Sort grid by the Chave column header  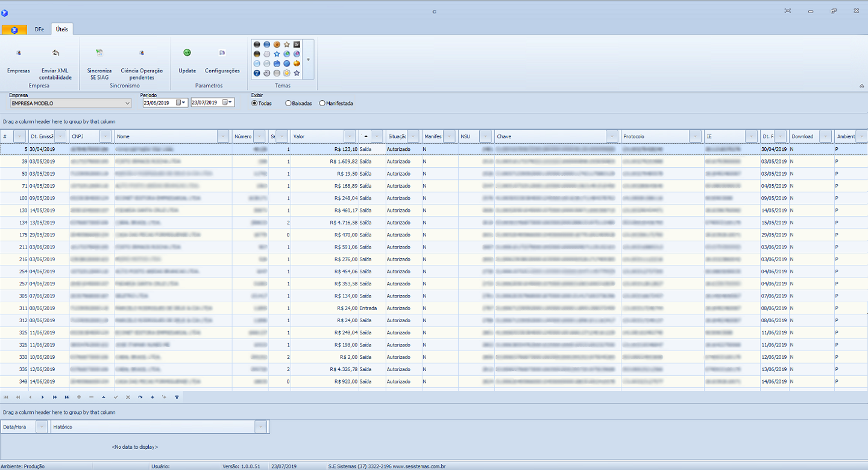(549, 136)
